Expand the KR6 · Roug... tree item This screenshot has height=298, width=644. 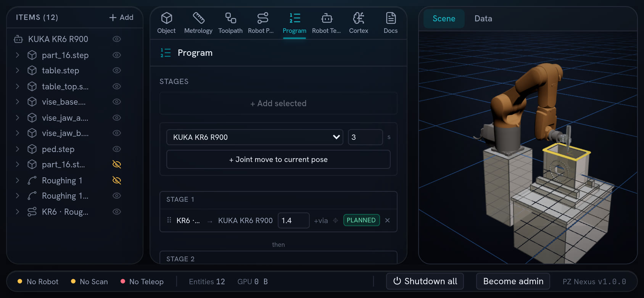pos(18,212)
